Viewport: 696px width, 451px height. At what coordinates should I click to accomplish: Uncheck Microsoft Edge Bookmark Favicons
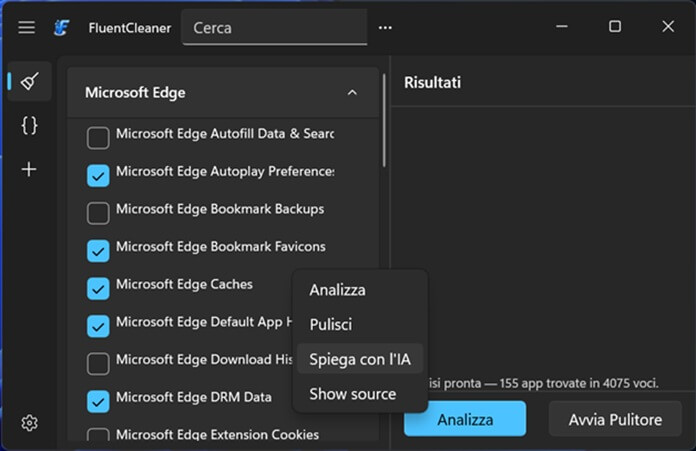pyautogui.click(x=98, y=251)
